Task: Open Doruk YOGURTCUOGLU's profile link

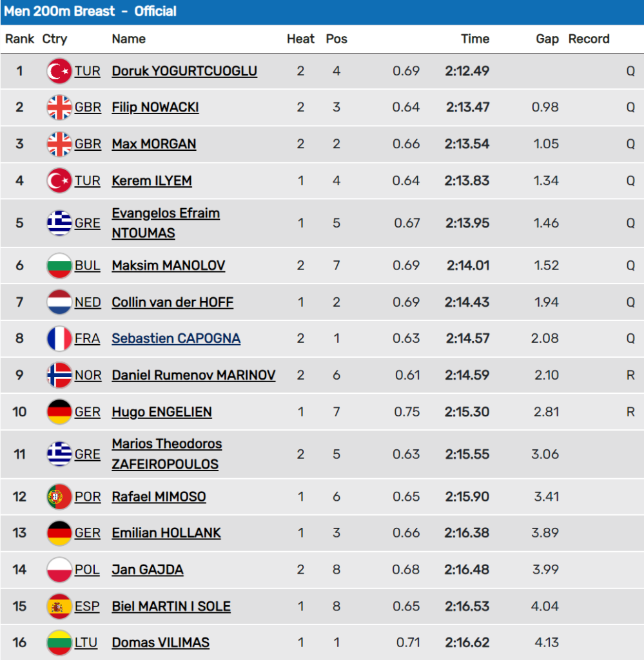Action: point(184,71)
